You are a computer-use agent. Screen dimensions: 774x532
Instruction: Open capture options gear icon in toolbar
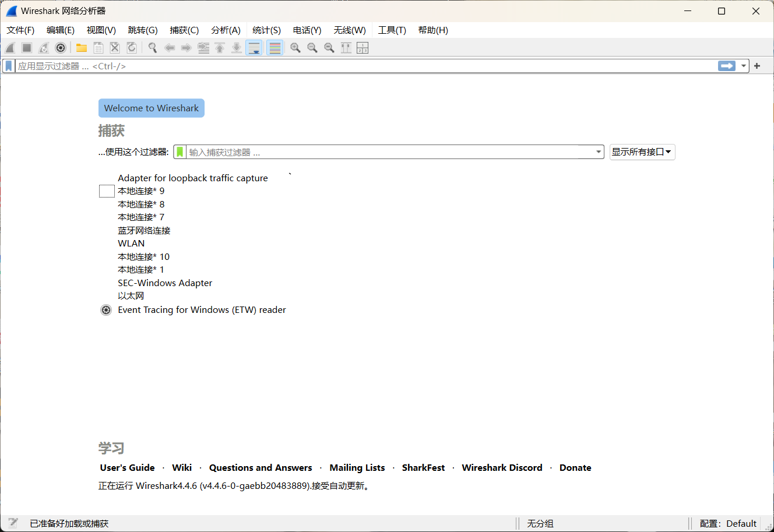click(61, 48)
